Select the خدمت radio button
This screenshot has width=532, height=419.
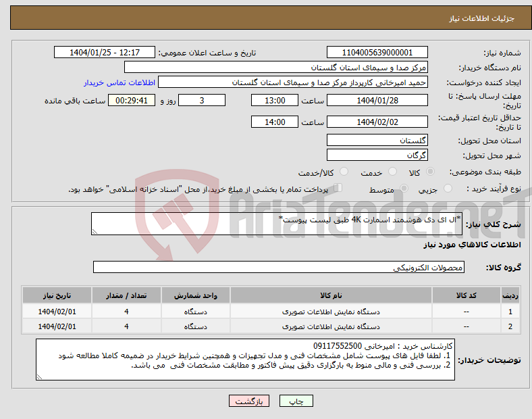(392, 172)
